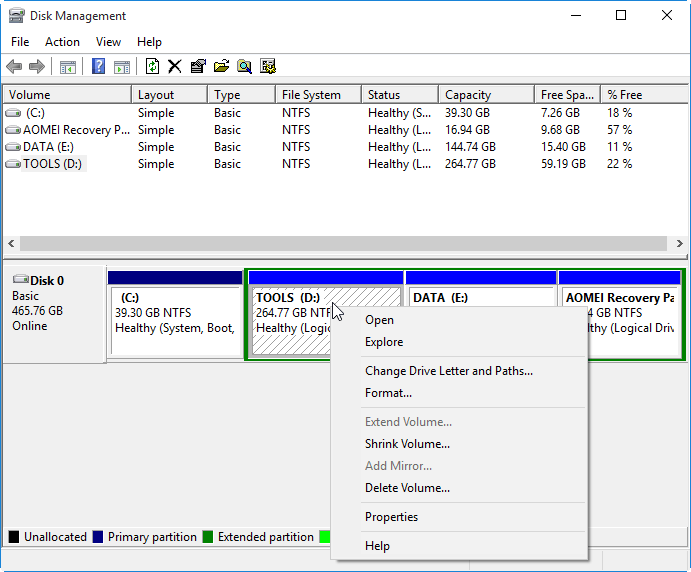
Task: Click the Refresh toolbar icon
Action: point(152,67)
